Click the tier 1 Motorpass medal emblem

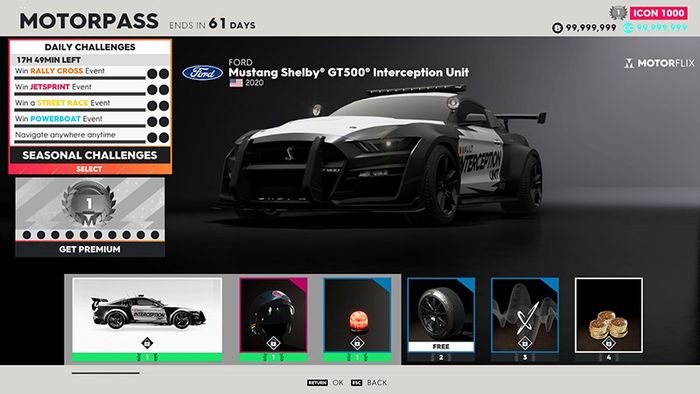click(89, 204)
